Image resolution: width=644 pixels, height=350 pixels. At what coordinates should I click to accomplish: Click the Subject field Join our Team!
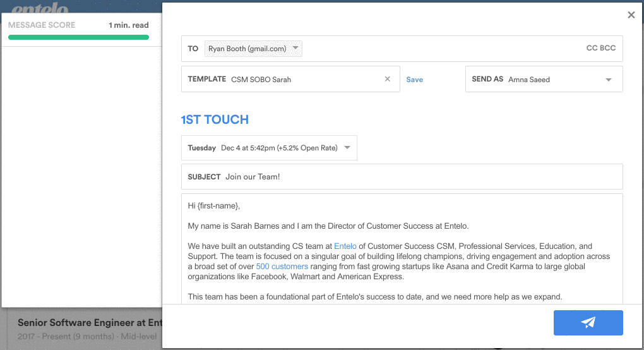tap(402, 177)
